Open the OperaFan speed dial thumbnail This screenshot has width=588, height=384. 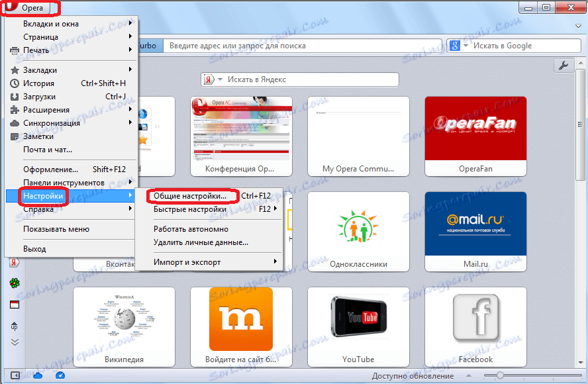point(475,136)
